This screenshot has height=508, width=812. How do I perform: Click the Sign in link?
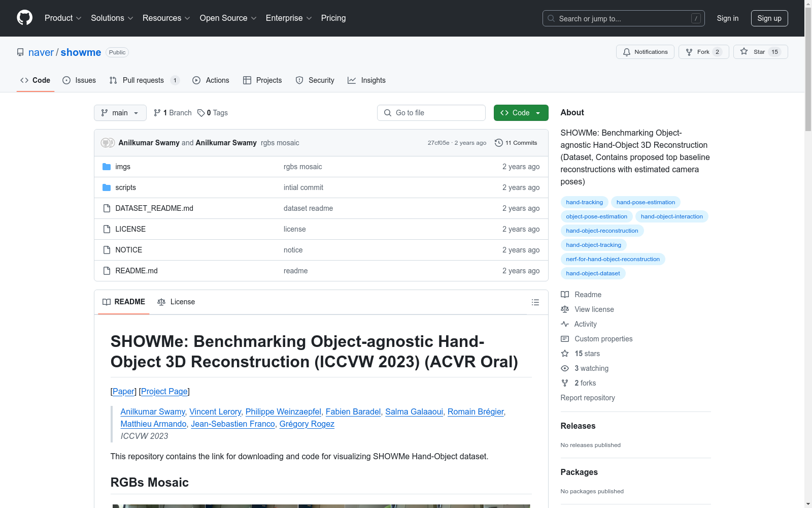tap(728, 18)
